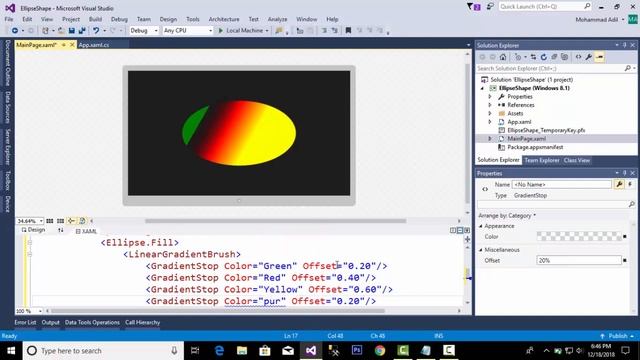Toggle snap to snaplines icon in designer

71,221
